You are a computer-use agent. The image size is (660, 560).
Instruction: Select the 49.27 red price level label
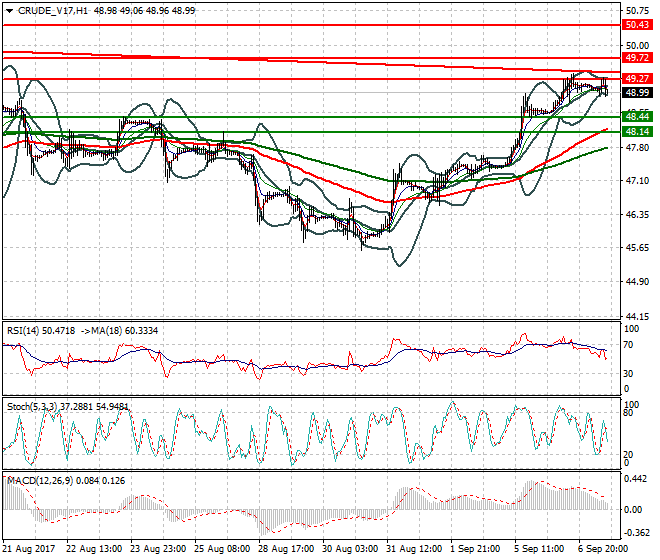(637, 79)
